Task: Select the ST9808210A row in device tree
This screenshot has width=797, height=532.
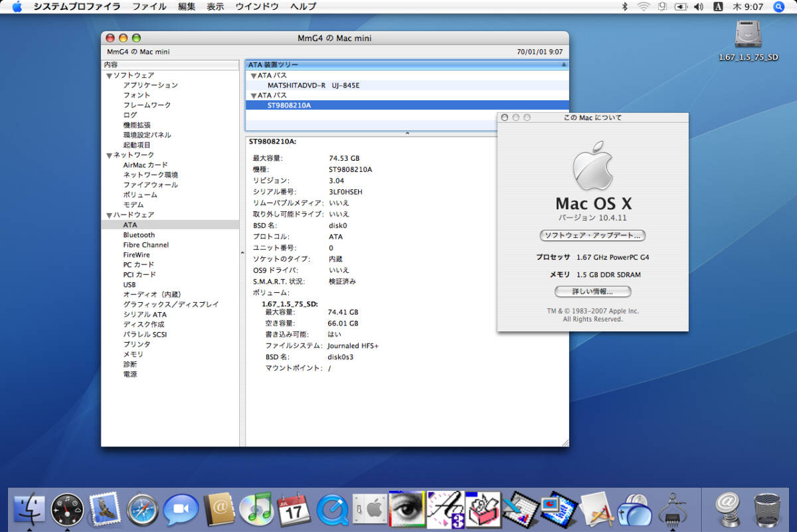Action: 406,106
